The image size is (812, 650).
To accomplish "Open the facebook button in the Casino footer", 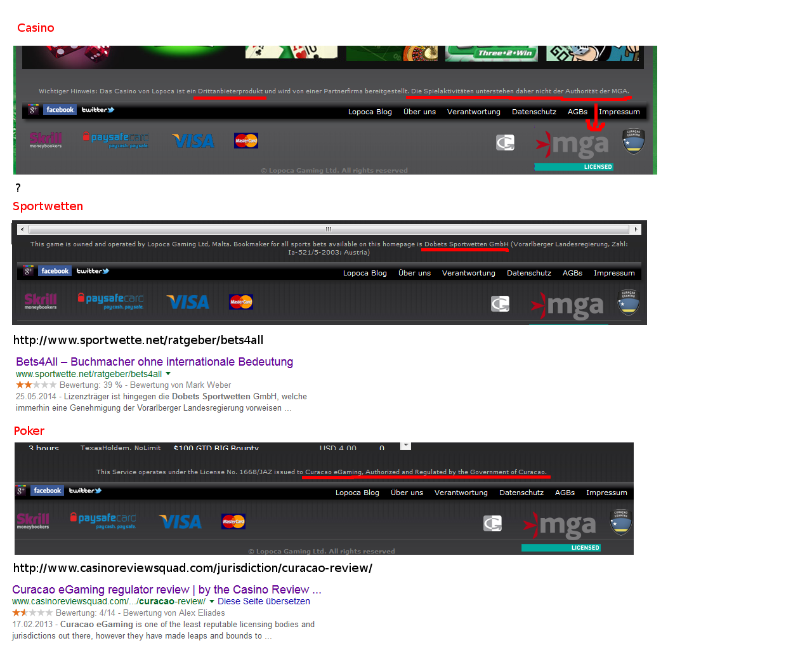I will 60,110.
